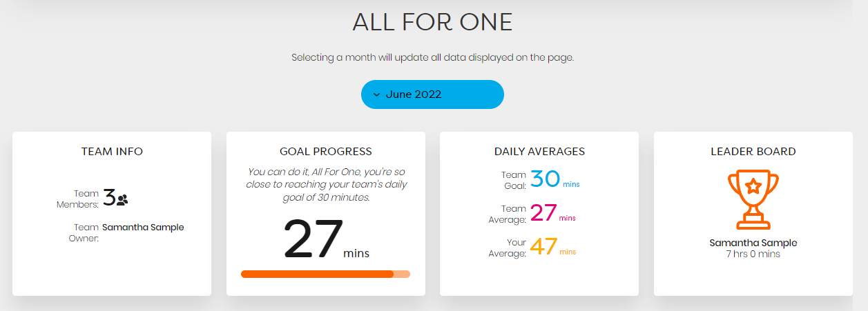This screenshot has height=311, width=868.
Task: Click the Team Members count 3
Action: coord(109,198)
